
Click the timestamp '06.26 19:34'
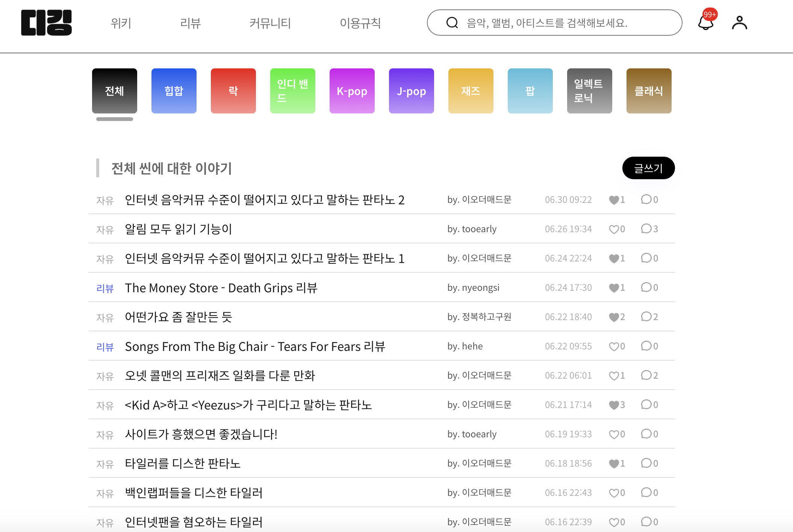(x=568, y=229)
